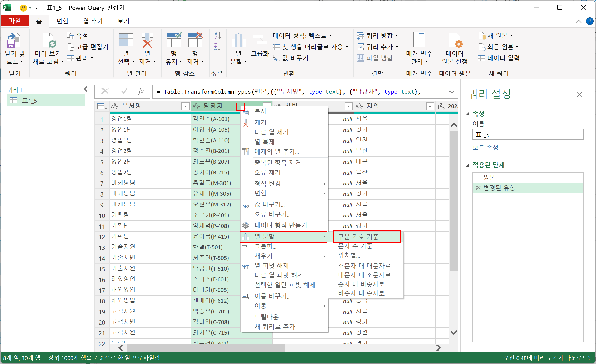Select 소문자 대 대문자로 in submenu
The image size is (596, 364).
364,266
